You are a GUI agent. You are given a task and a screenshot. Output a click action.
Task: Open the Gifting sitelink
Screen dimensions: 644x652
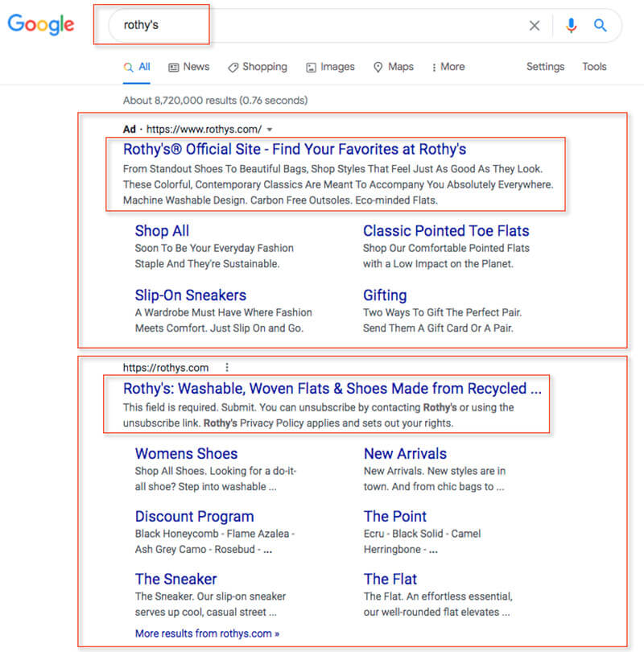[385, 295]
